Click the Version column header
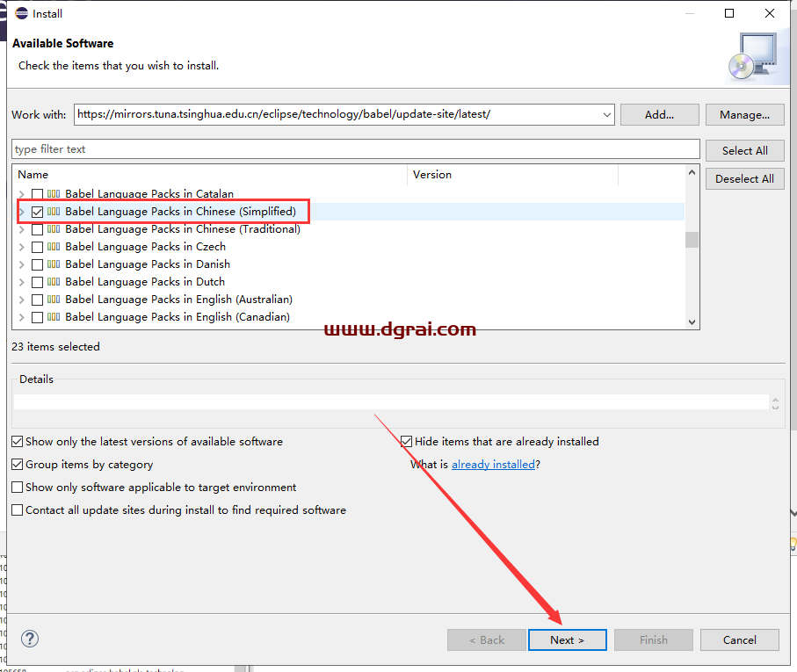Viewport: 797px width, 672px height. (x=513, y=174)
